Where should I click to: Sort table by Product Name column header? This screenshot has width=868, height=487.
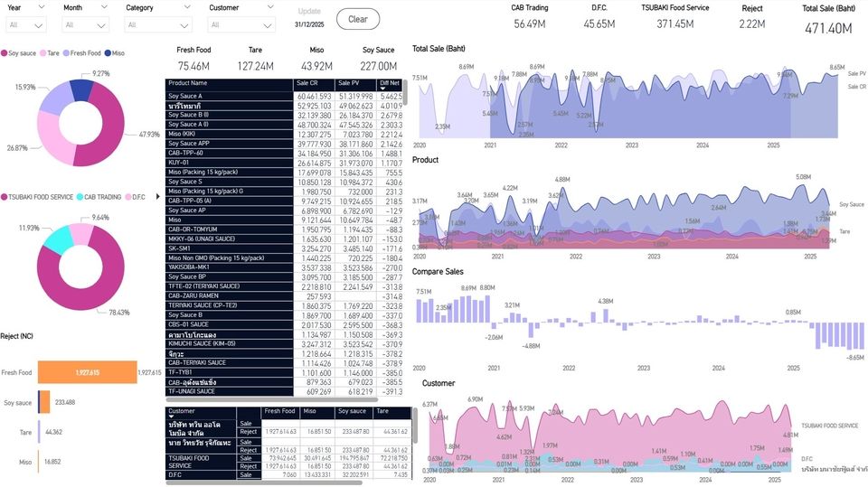tap(229, 83)
